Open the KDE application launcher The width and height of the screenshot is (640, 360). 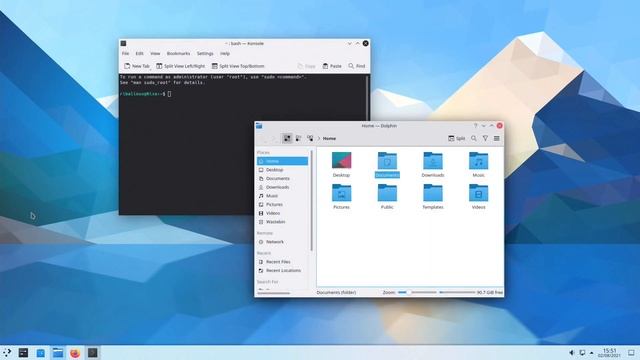click(7, 353)
